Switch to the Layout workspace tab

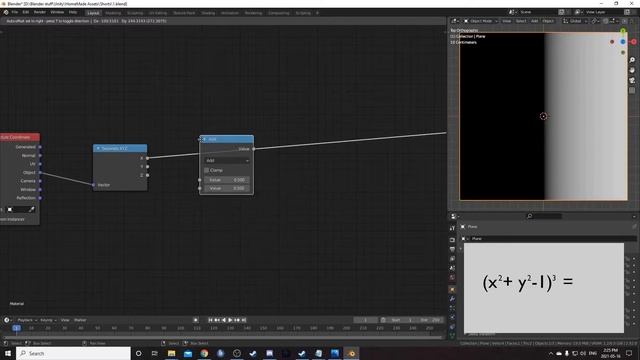[x=93, y=13]
